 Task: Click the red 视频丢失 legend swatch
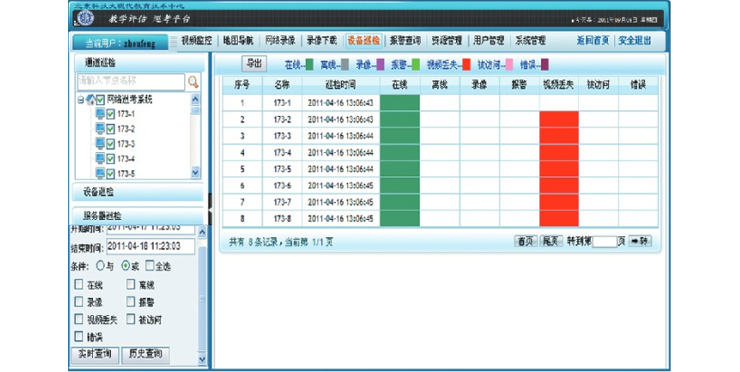pos(467,65)
